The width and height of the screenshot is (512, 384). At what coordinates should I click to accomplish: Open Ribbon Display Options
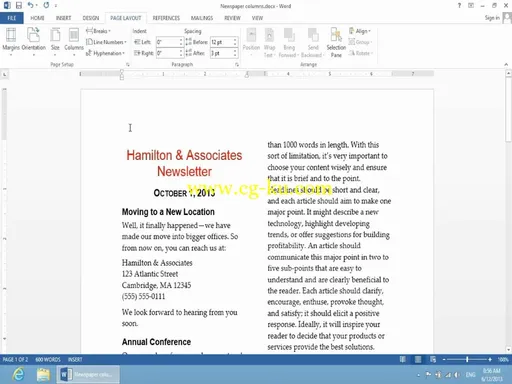click(471, 5)
